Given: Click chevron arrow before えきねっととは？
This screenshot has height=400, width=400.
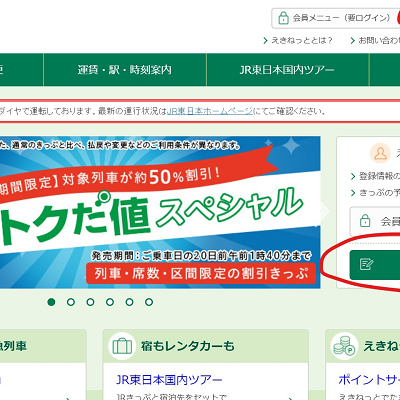Looking at the screenshot, I should click(265, 41).
